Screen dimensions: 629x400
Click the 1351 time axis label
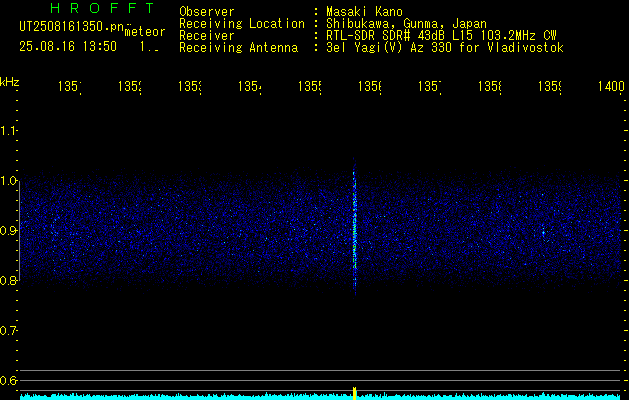[x=70, y=87]
